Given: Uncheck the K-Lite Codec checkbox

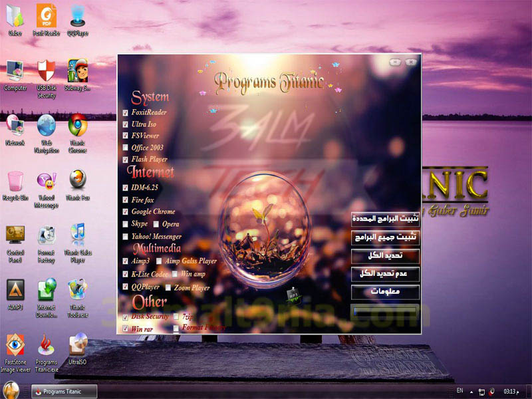Looking at the screenshot, I should (125, 274).
